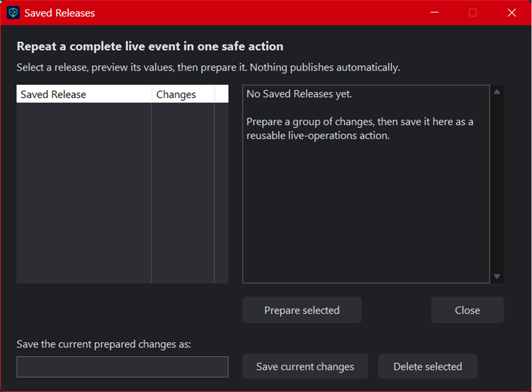Click the Saved Releases title bar text
Image resolution: width=532 pixels, height=392 pixels.
click(59, 13)
